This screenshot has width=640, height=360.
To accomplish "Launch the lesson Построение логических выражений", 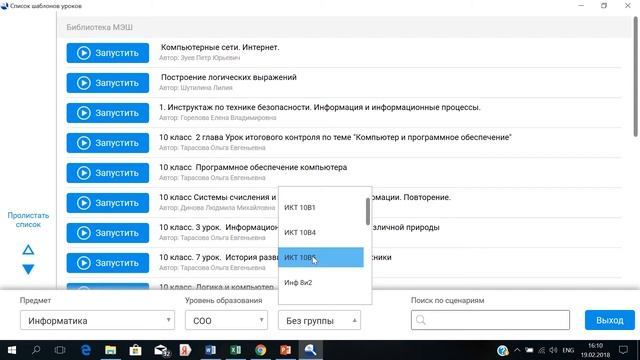I will click(x=108, y=83).
